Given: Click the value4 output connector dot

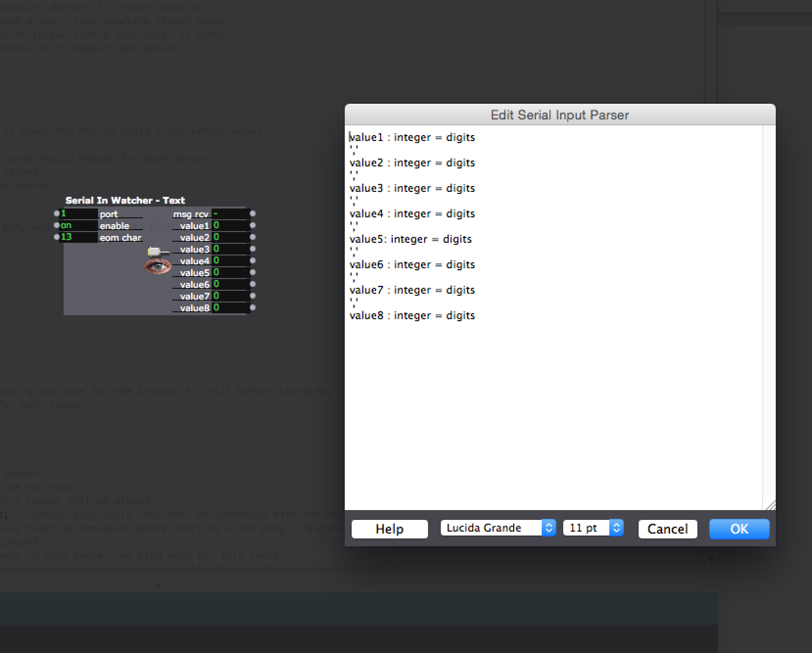Looking at the screenshot, I should click(x=253, y=260).
